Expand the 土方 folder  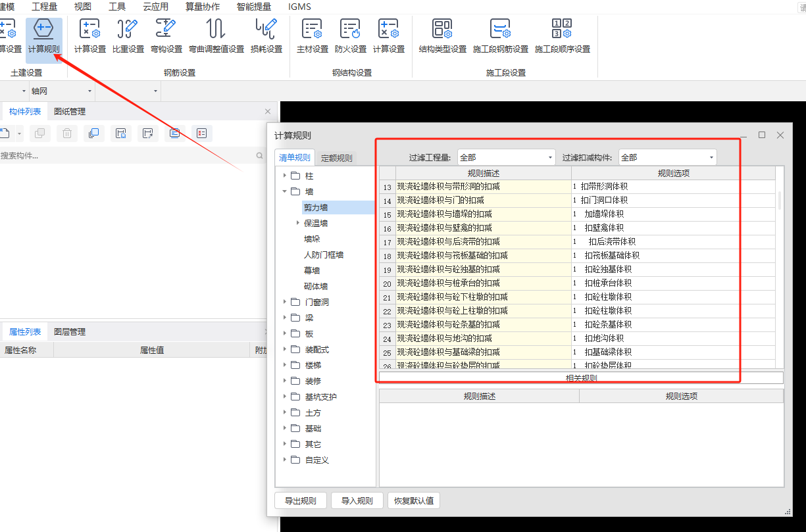tap(285, 412)
